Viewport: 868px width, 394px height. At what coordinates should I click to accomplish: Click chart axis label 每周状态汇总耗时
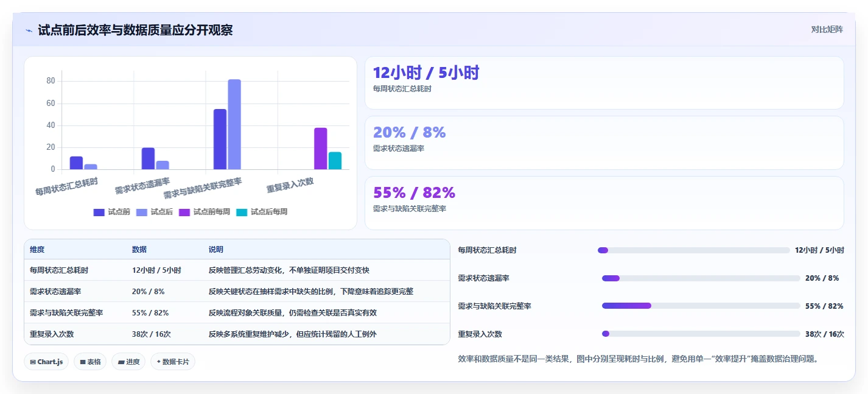[x=66, y=185]
